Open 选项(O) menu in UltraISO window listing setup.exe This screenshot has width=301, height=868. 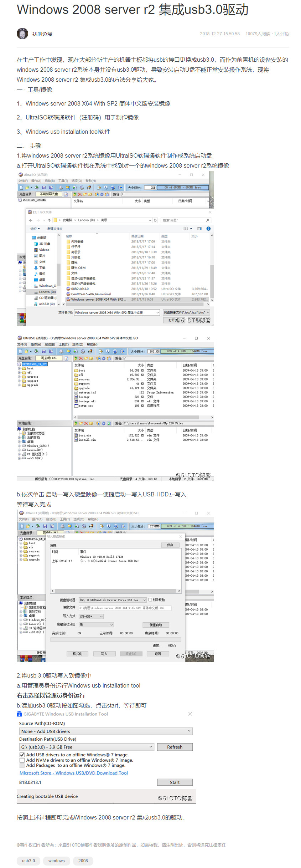(x=77, y=344)
